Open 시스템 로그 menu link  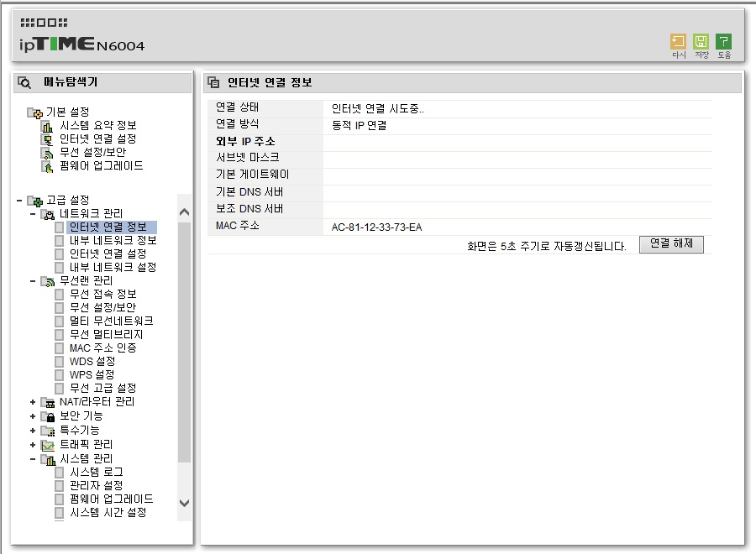pyautogui.click(x=97, y=472)
